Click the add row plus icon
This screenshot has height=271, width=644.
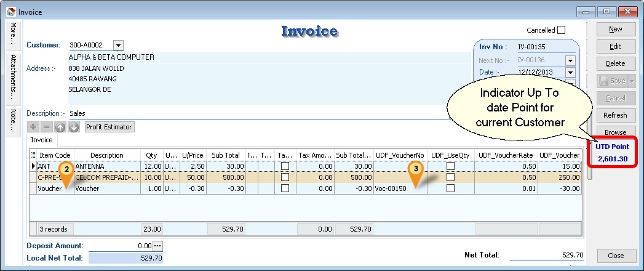[33, 127]
